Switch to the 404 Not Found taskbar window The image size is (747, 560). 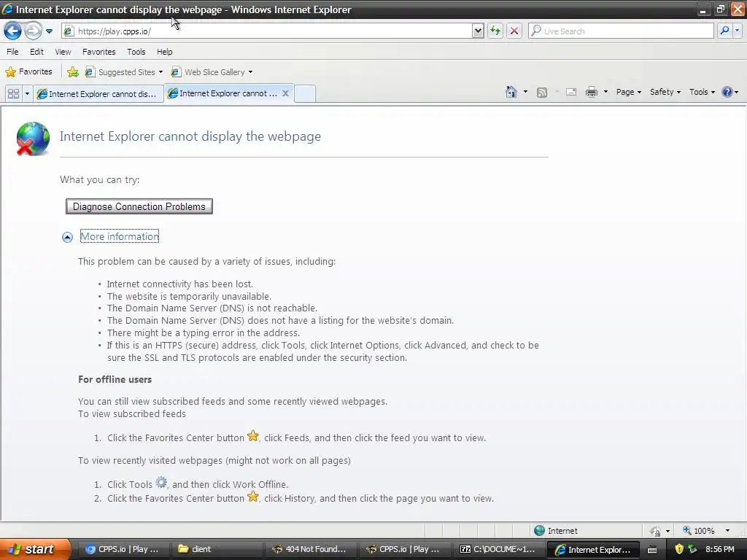click(x=311, y=549)
